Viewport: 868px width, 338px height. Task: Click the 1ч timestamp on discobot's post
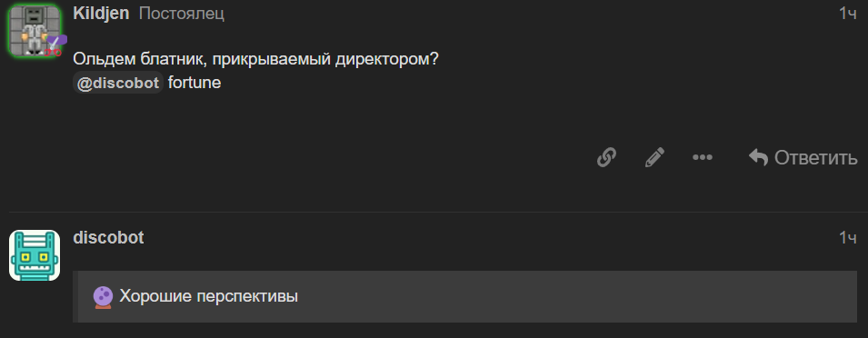847,238
